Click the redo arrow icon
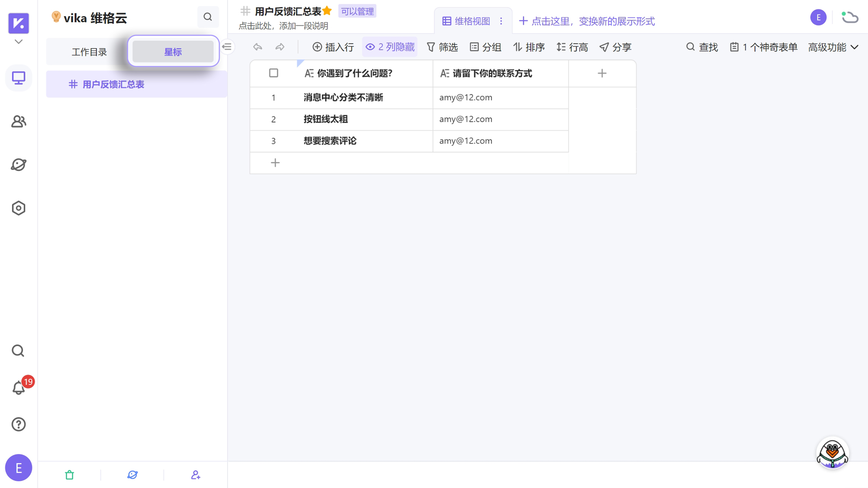 [x=280, y=47]
